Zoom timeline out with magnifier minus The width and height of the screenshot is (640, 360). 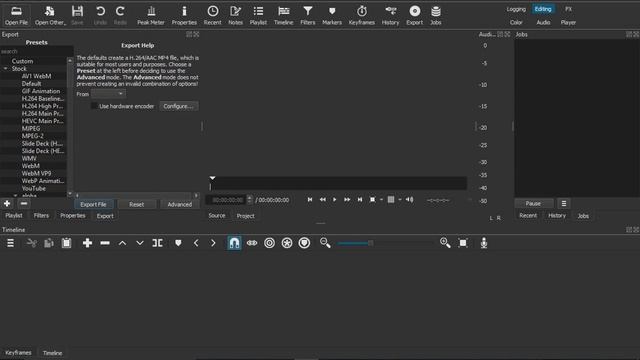pyautogui.click(x=325, y=243)
